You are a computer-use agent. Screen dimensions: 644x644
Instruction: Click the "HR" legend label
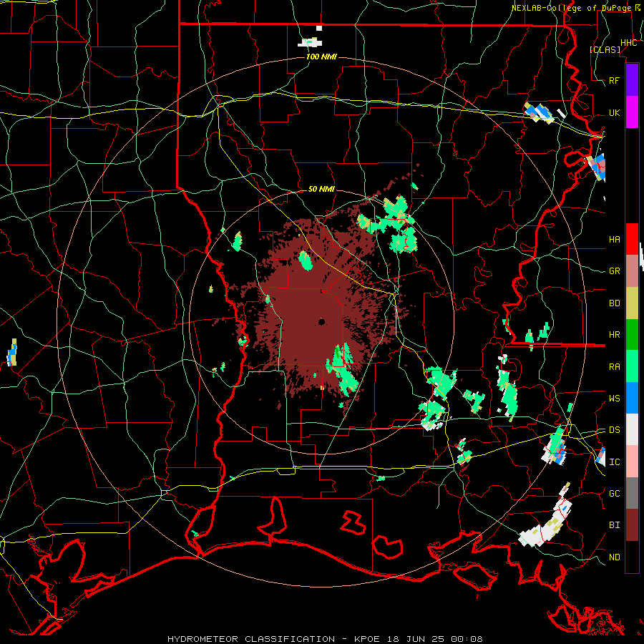click(x=615, y=335)
